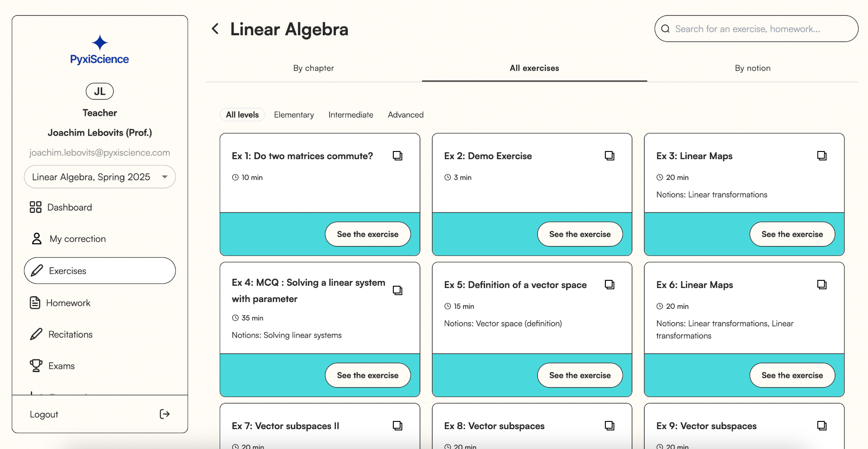This screenshot has width=868, height=449.
Task: Open the Dashboard from the sidebar icon
Action: pyautogui.click(x=36, y=207)
